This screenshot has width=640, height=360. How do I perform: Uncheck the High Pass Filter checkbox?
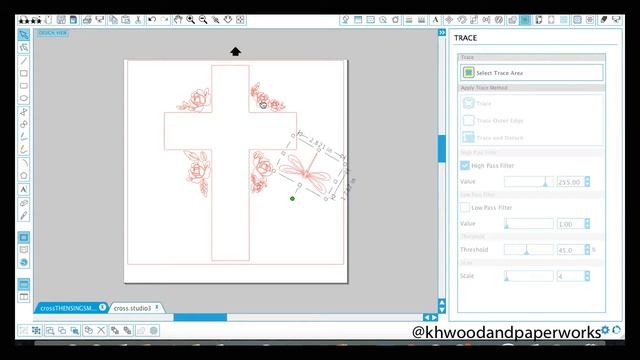click(465, 165)
